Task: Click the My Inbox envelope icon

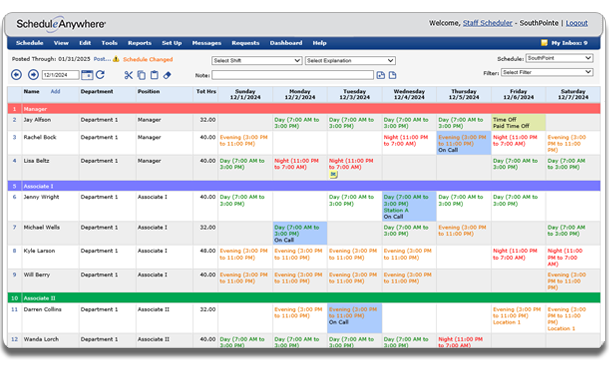Action: coord(544,43)
